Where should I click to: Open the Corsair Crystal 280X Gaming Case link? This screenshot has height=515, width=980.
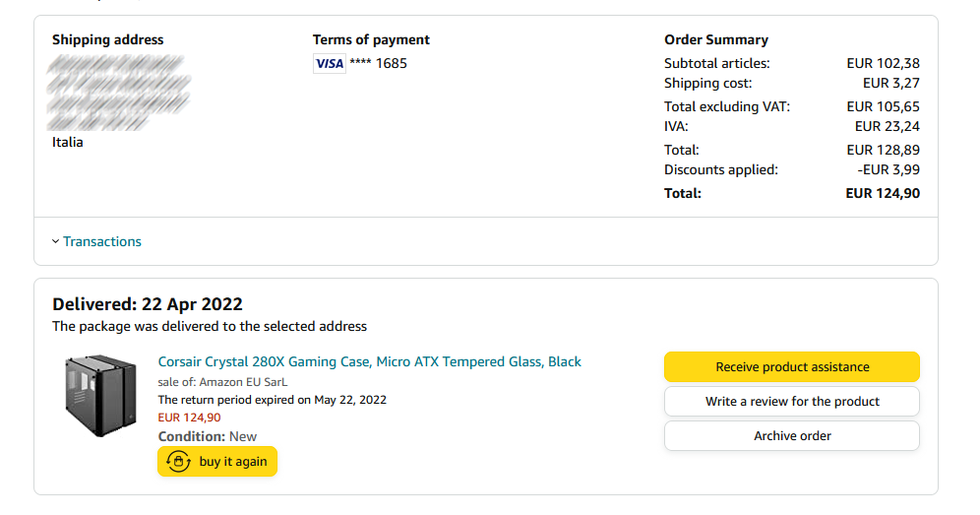[369, 361]
